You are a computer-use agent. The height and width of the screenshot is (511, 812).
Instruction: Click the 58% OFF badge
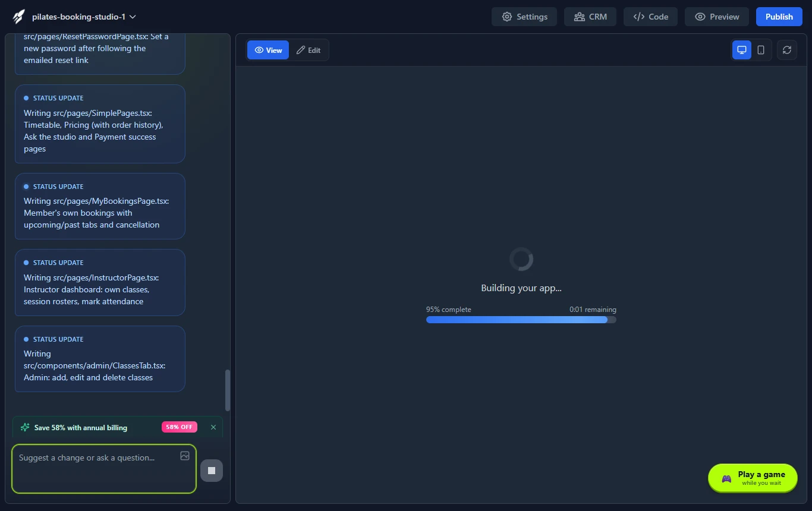[180, 427]
